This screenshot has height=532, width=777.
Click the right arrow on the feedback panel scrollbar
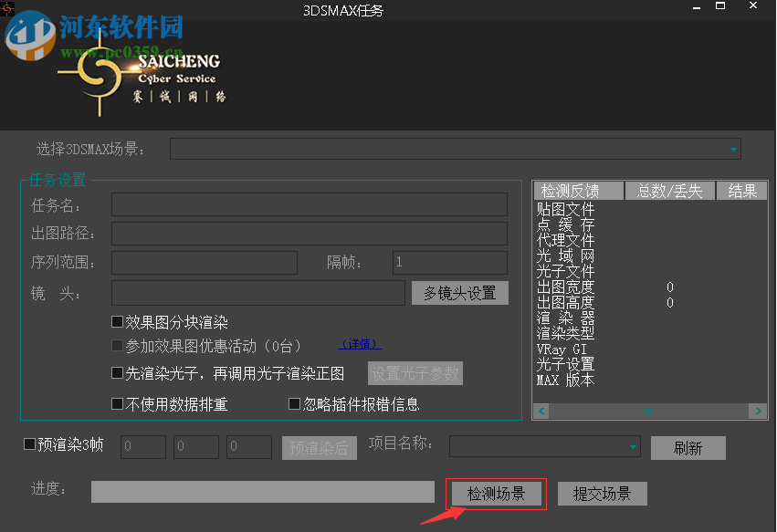click(x=759, y=412)
